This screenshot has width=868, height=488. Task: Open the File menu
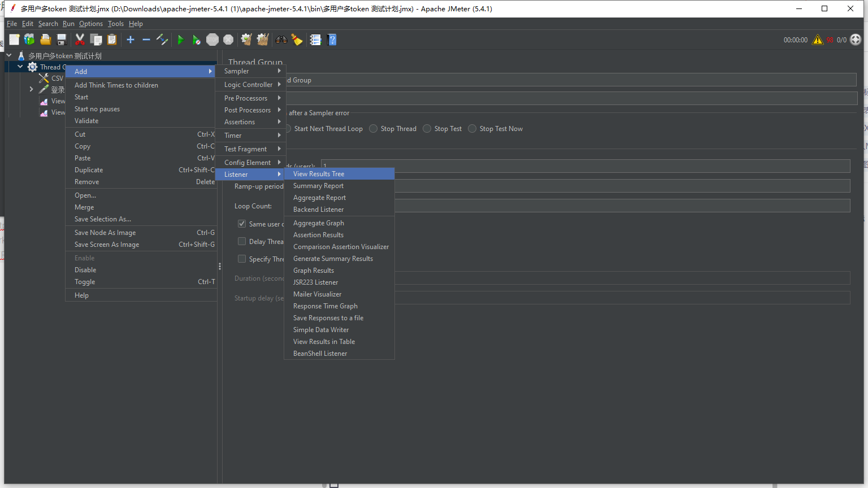[x=12, y=24]
